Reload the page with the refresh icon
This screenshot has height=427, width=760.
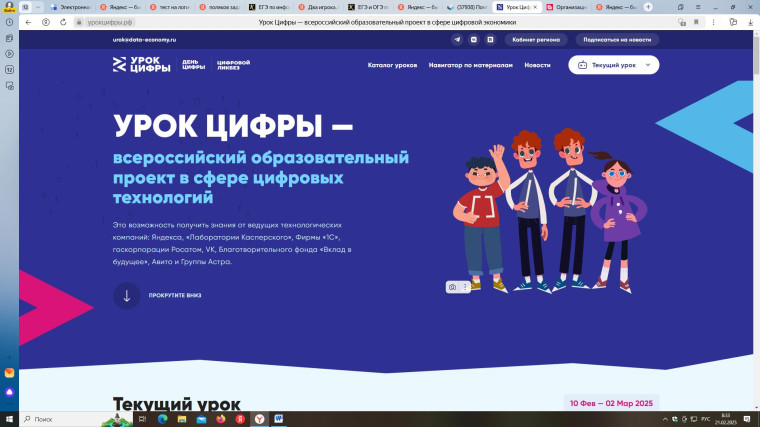[63, 22]
